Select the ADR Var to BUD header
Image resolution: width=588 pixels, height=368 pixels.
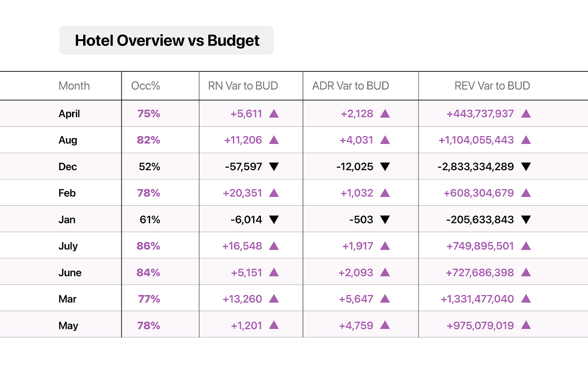(351, 86)
